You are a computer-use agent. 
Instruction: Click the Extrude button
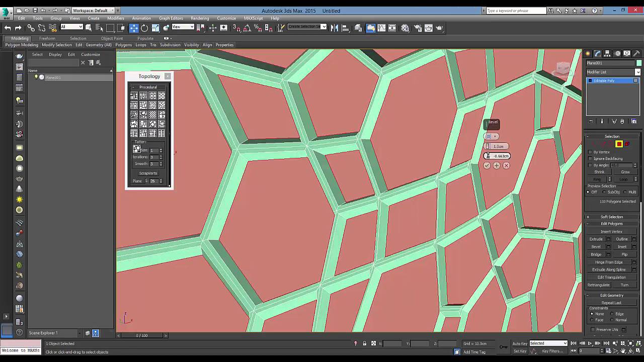coord(596,239)
